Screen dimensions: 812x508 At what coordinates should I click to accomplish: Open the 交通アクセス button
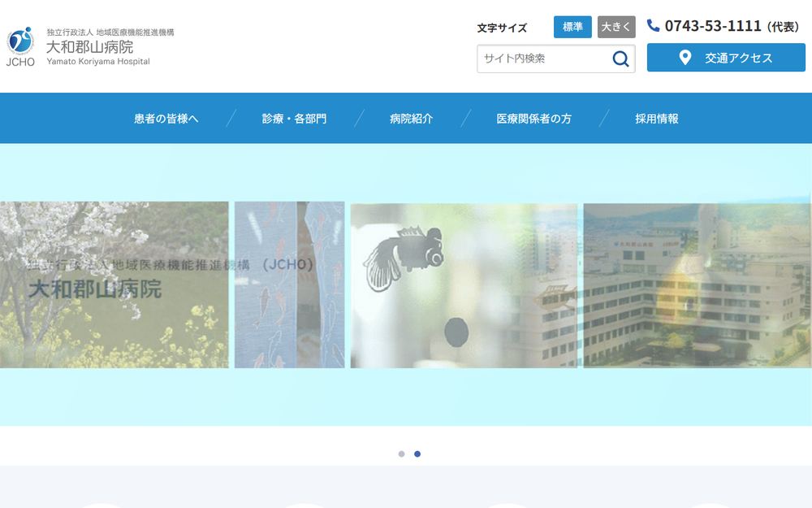coord(726,58)
